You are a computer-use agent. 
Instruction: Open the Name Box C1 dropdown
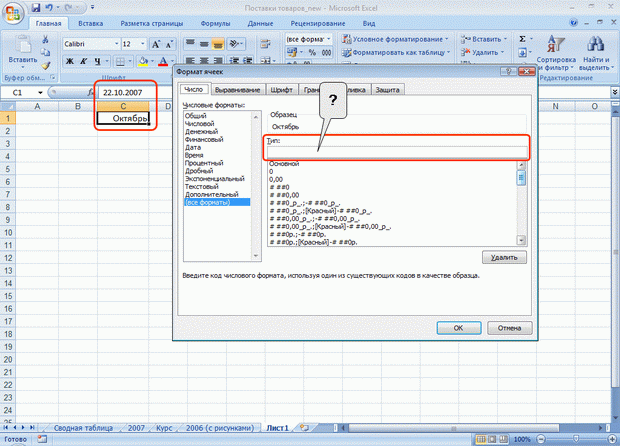pos(40,93)
